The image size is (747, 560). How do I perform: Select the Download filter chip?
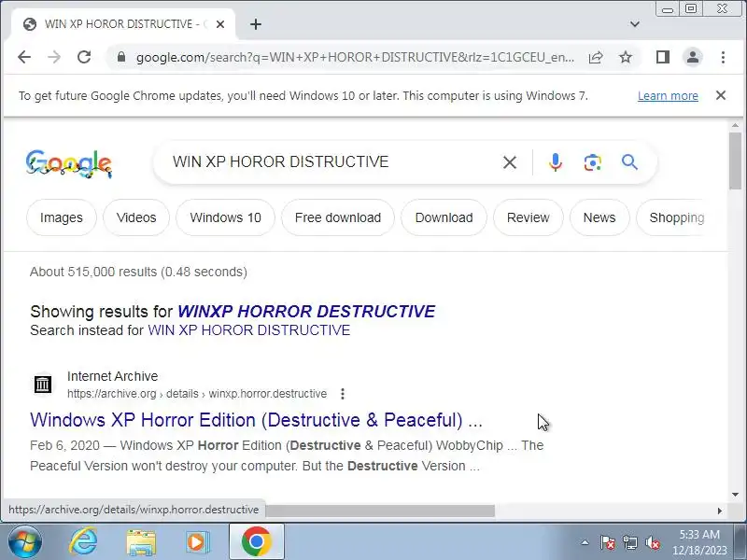click(444, 217)
